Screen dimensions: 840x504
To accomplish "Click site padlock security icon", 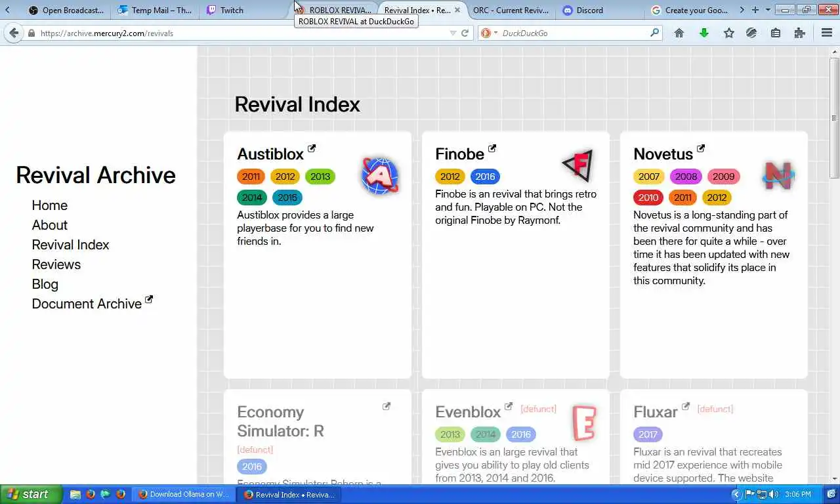I will pos(31,33).
